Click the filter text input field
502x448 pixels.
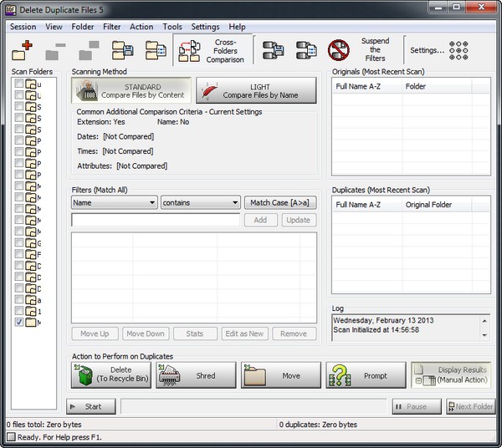[x=156, y=220]
